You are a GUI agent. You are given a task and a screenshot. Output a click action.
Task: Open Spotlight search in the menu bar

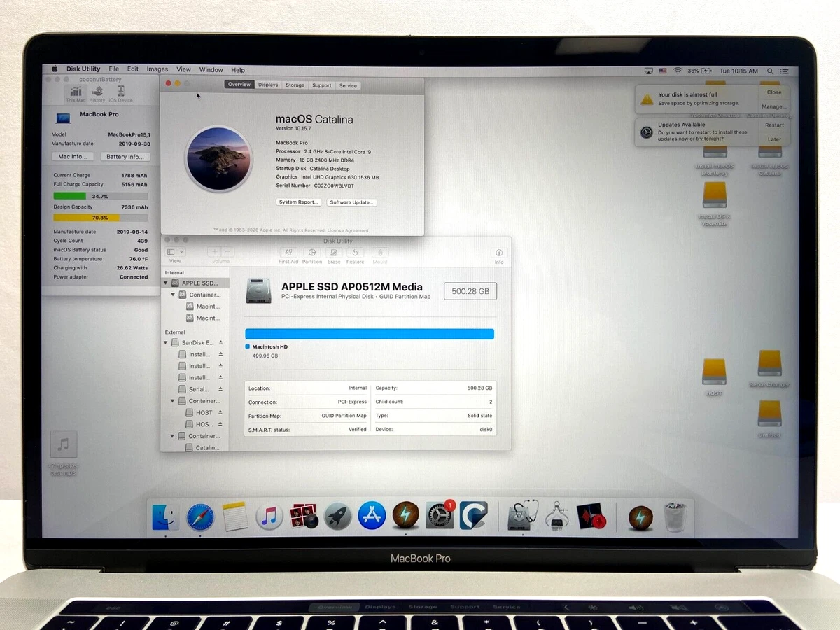pyautogui.click(x=771, y=71)
